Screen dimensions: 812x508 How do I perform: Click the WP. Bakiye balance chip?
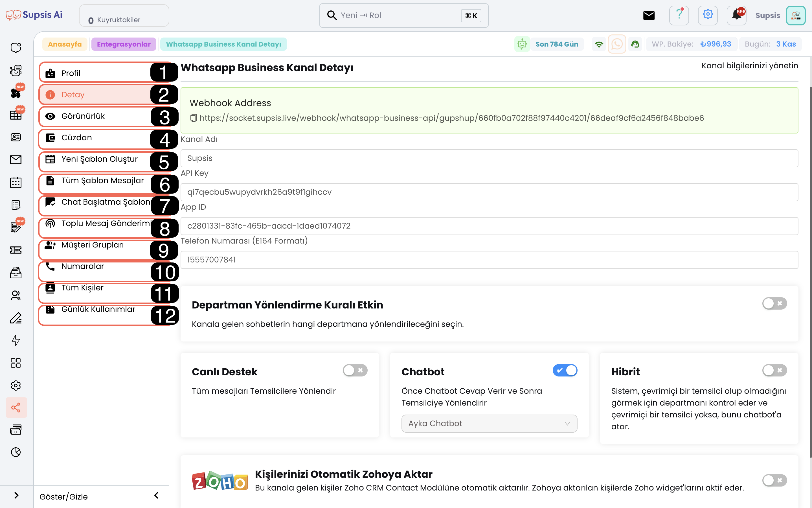[691, 44]
